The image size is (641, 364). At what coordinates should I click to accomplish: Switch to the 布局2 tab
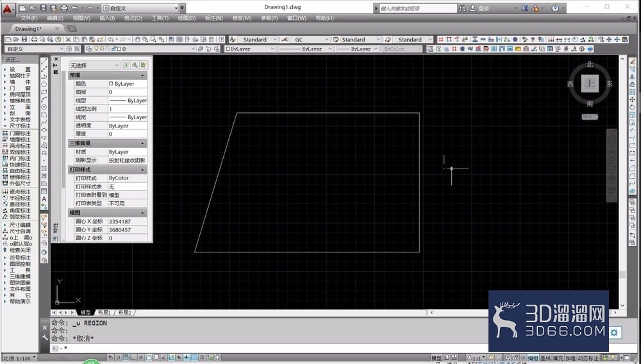[124, 313]
